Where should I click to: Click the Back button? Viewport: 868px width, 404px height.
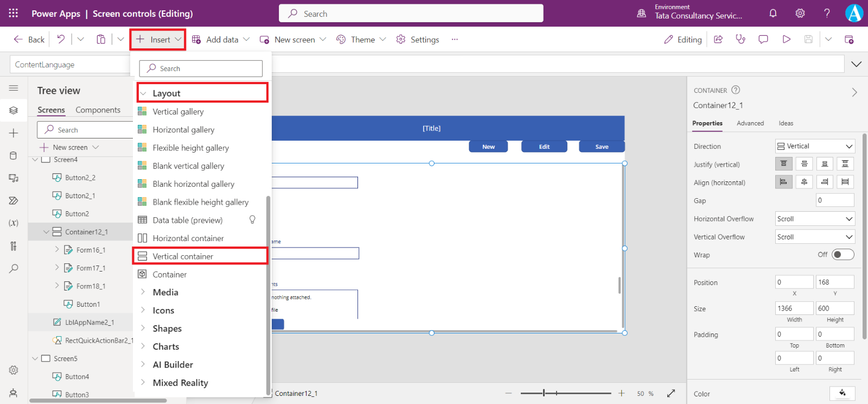(x=29, y=40)
